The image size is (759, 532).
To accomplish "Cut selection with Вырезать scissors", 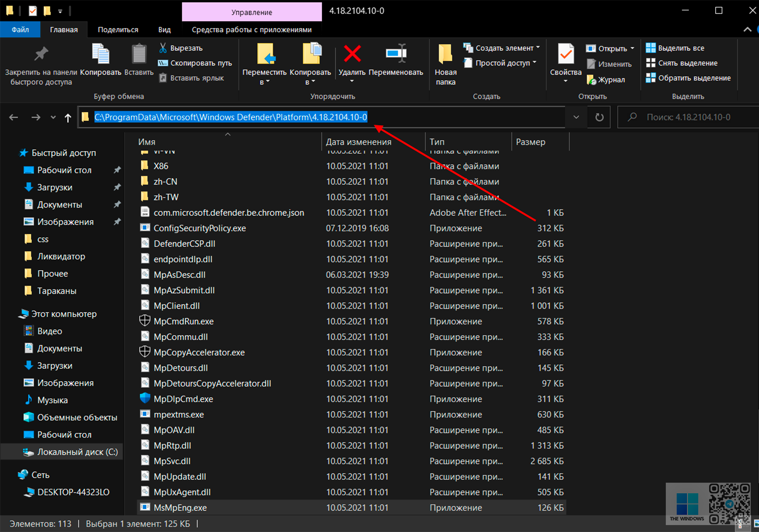I will point(181,48).
